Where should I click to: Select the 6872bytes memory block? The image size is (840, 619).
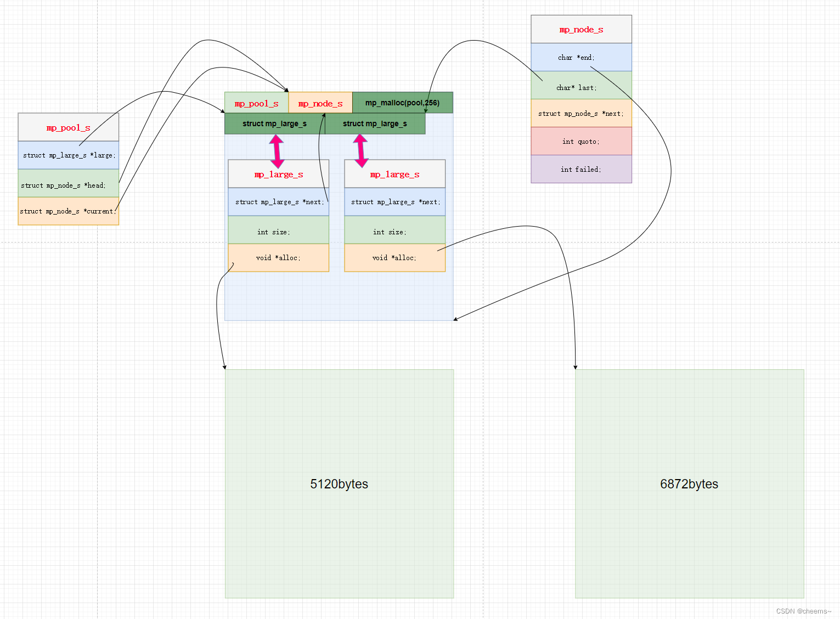point(690,484)
